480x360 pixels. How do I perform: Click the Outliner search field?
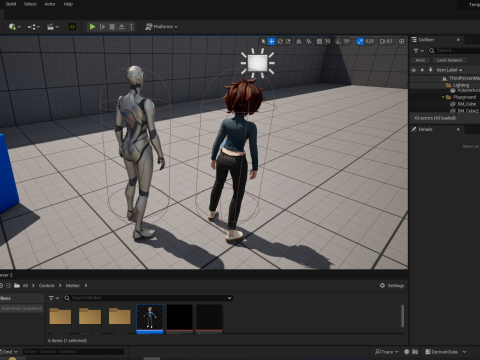pyautogui.click(x=455, y=51)
